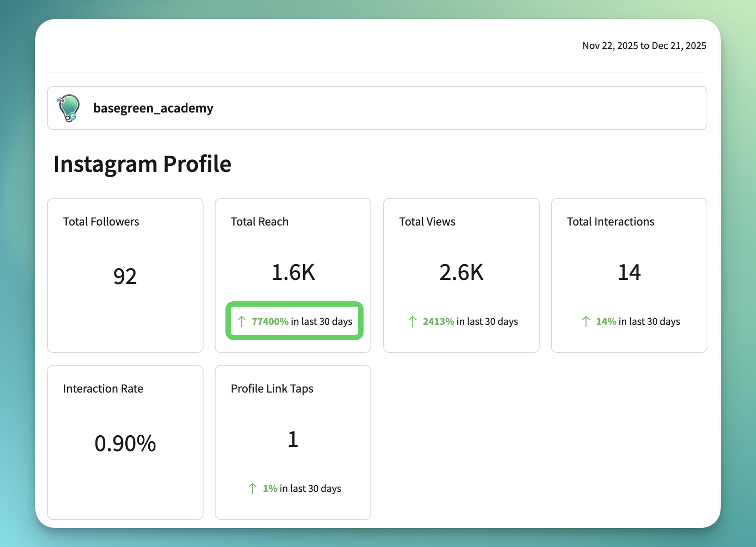Click the green up arrow in Total Views
The image size is (756, 547).
[x=413, y=321]
